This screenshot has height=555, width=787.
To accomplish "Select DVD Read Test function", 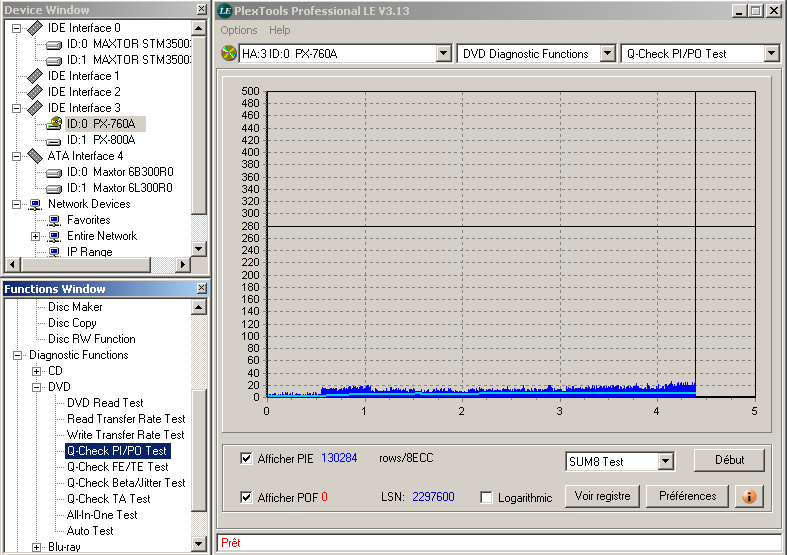I will click(105, 403).
